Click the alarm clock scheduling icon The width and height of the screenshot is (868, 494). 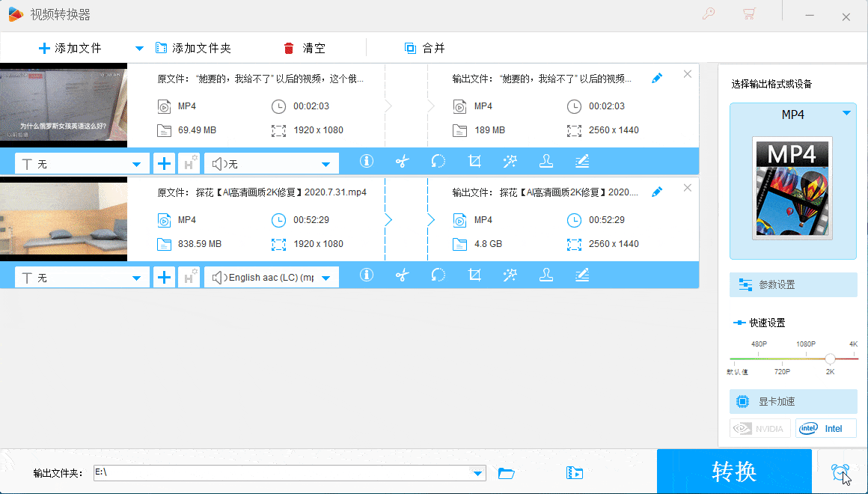click(x=842, y=472)
